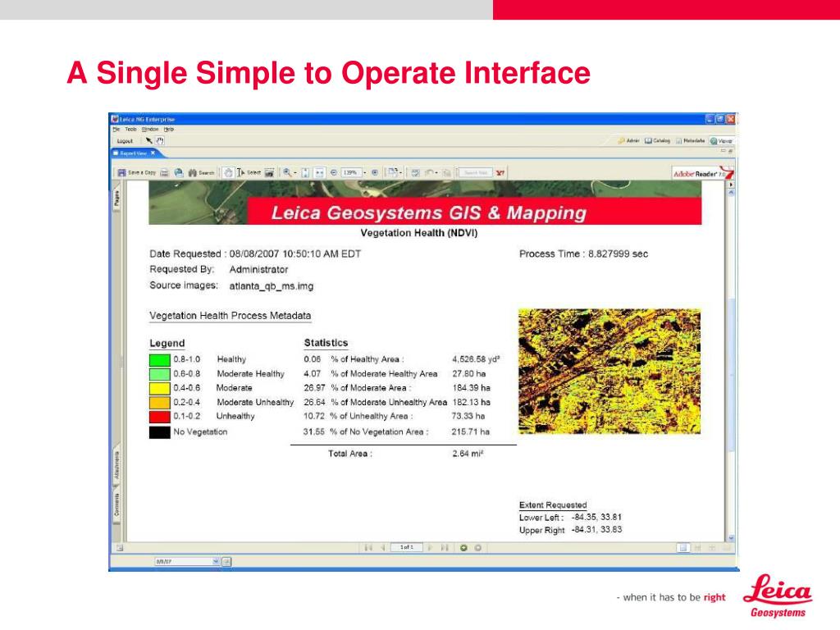
Task: Click the green Previous View button
Action: point(464,547)
